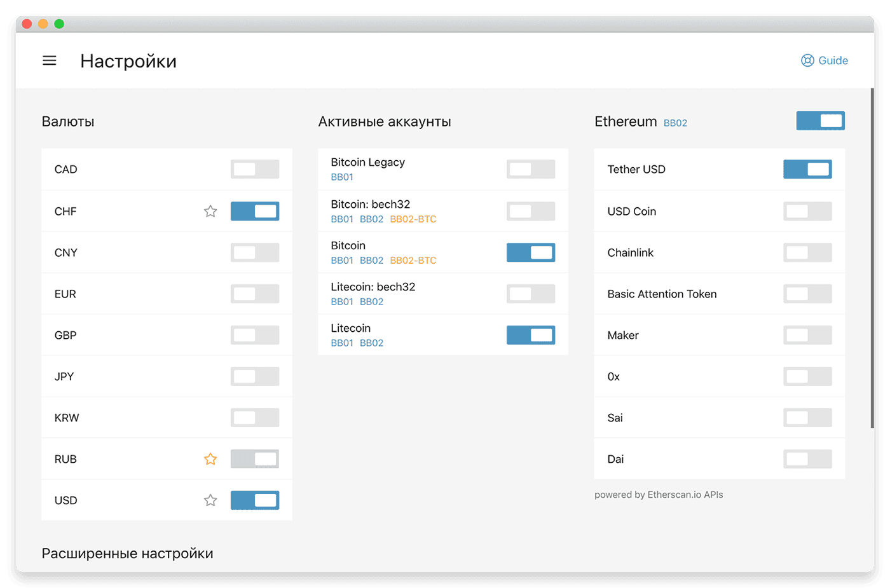Image resolution: width=890 pixels, height=588 pixels.
Task: Click the Tether USD label
Action: pos(636,169)
